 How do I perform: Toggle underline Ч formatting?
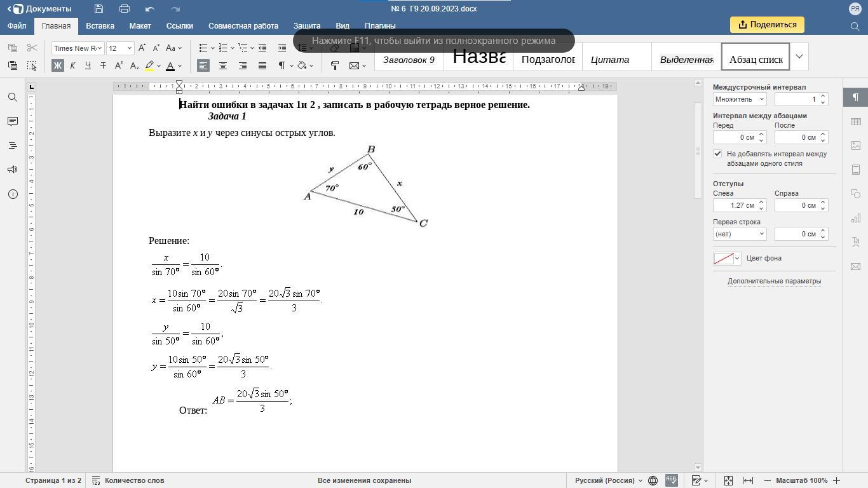[x=88, y=65]
